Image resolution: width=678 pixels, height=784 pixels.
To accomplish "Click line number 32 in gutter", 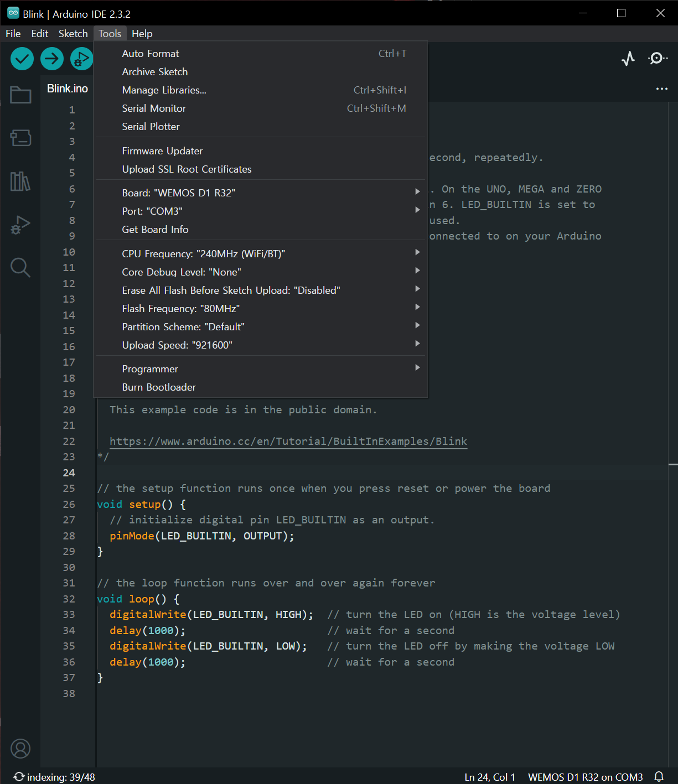I will click(x=69, y=599).
